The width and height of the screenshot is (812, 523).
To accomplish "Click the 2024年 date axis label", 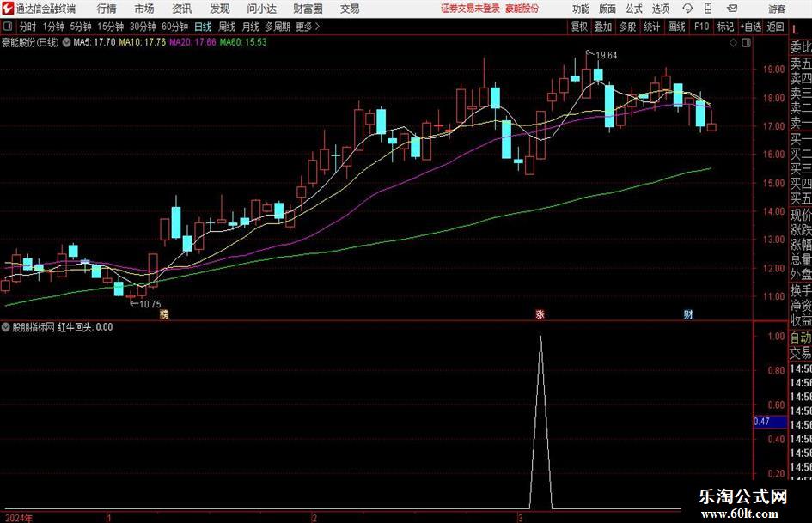I will pyautogui.click(x=19, y=519).
